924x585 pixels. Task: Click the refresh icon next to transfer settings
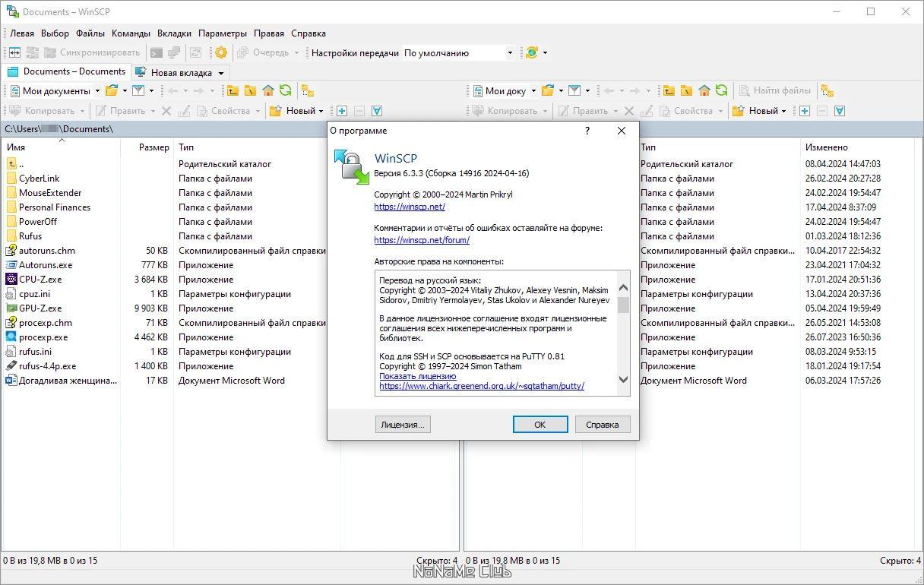pos(532,52)
